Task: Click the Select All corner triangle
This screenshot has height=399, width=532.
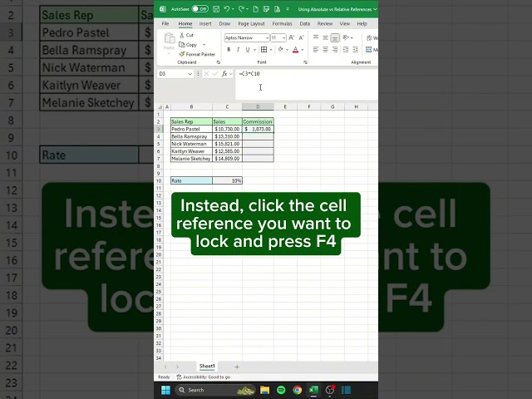Action: pyautogui.click(x=160, y=107)
